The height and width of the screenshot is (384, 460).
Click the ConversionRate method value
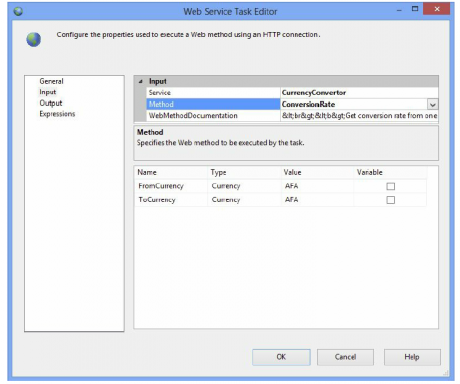[308, 104]
